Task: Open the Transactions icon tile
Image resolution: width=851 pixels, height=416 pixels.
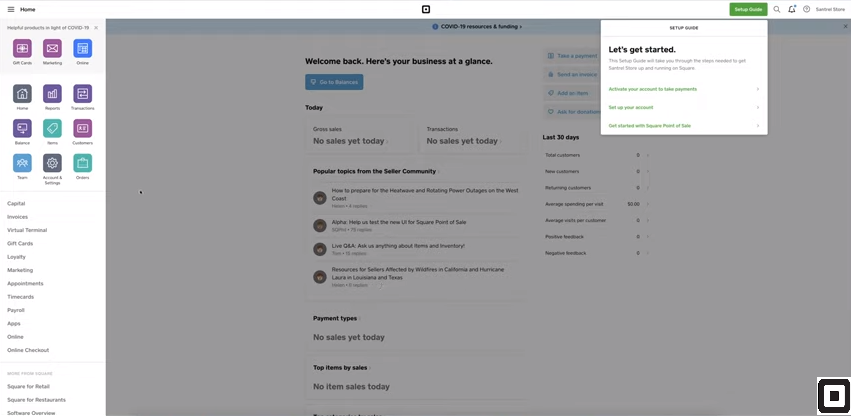Action: pyautogui.click(x=82, y=93)
